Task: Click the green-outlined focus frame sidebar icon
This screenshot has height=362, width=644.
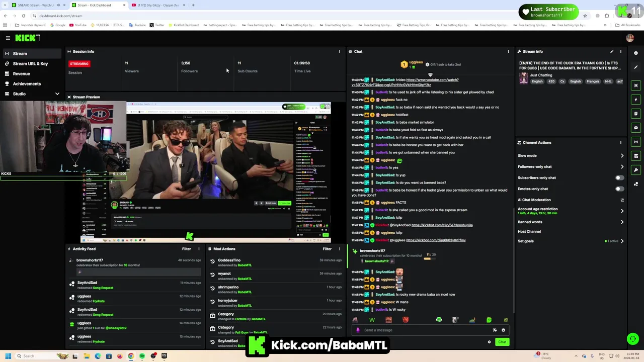Action: point(636,85)
